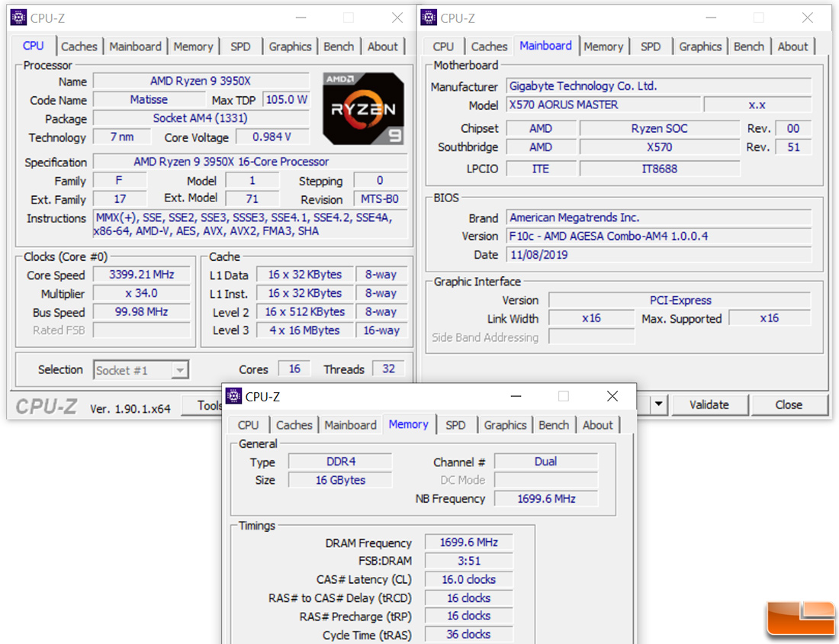Click the Max TDP value 105.0 W
The image size is (839, 644).
286,99
